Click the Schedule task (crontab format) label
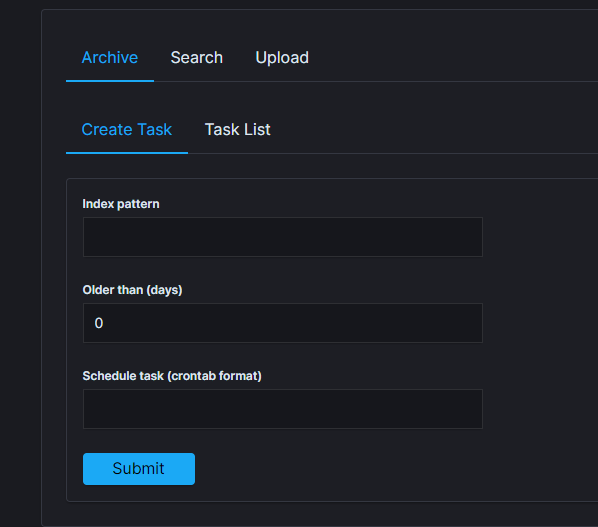Screen dimensions: 598x527 [172, 376]
